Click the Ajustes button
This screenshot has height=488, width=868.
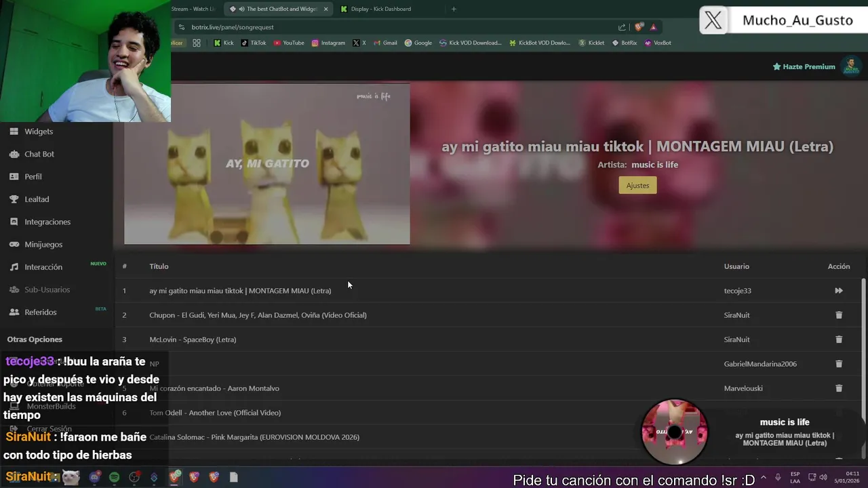pyautogui.click(x=637, y=185)
